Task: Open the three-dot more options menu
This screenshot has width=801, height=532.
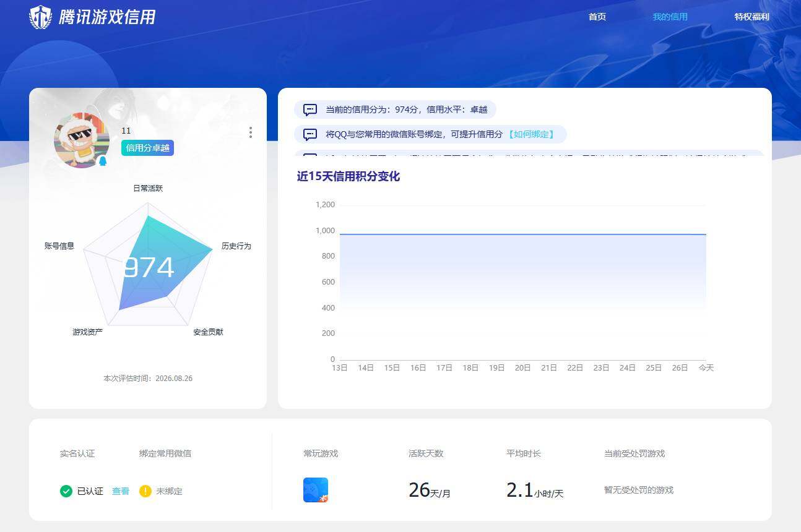Action: [x=250, y=132]
